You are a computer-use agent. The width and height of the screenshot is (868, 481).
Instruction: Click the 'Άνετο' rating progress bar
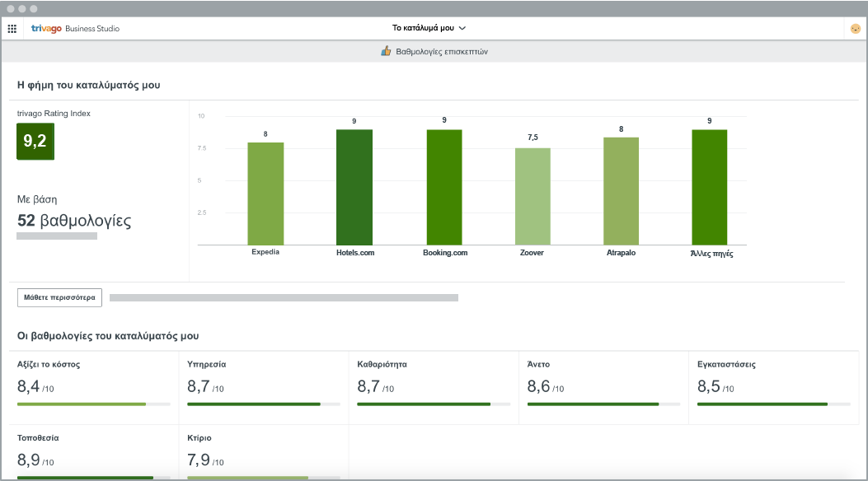pyautogui.click(x=603, y=404)
